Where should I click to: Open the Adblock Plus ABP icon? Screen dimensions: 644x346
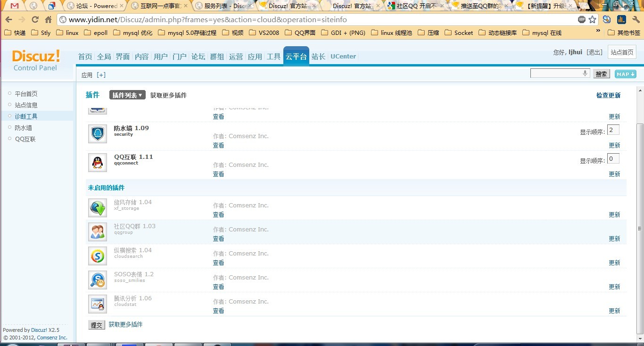coord(582,20)
